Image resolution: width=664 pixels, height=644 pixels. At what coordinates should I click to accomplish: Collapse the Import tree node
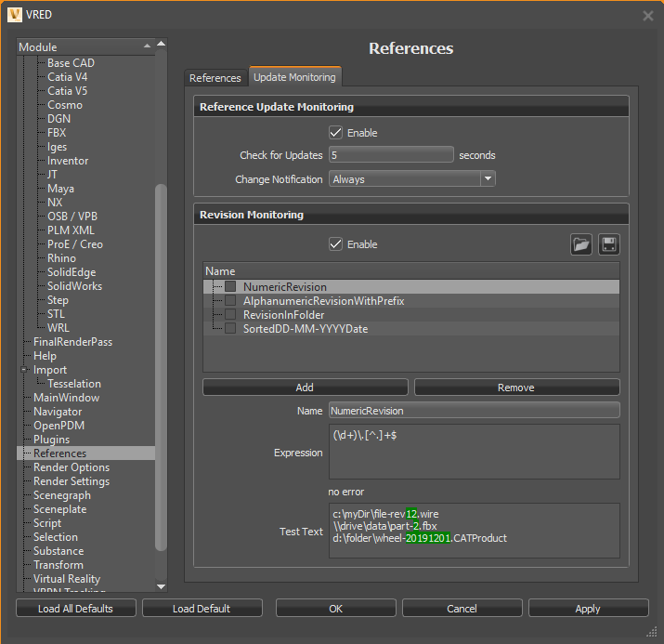pos(24,370)
